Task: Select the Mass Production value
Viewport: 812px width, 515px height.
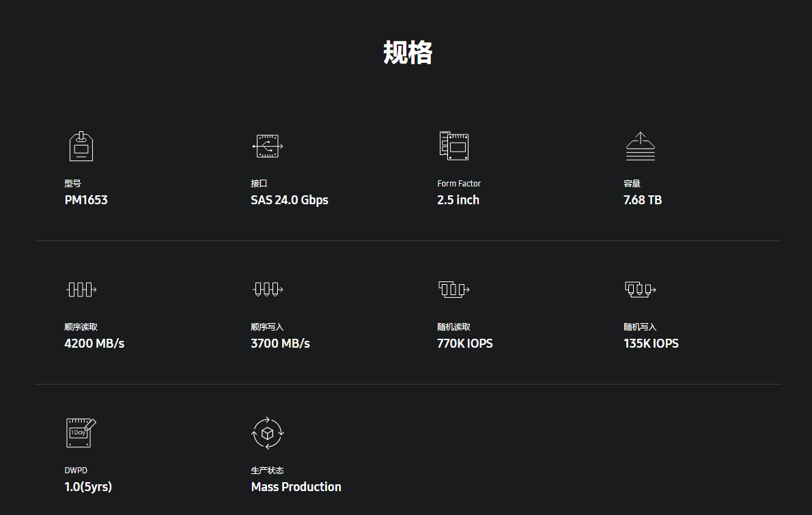Action: [x=296, y=487]
